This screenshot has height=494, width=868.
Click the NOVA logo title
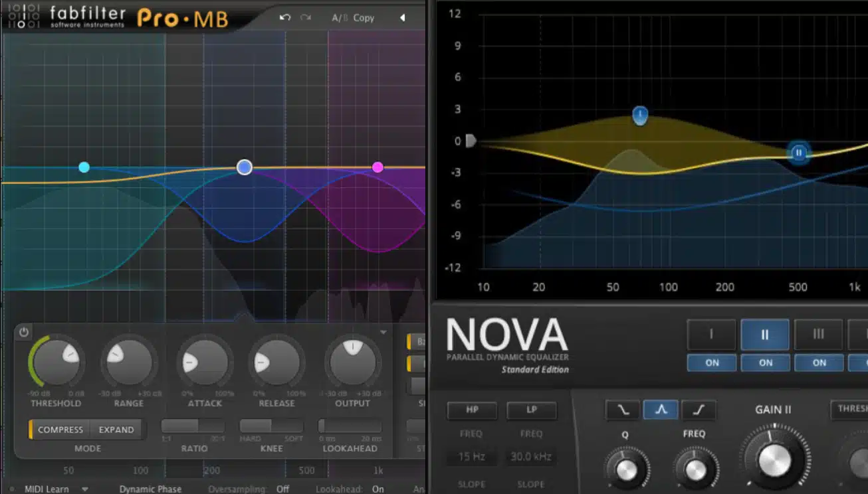507,335
